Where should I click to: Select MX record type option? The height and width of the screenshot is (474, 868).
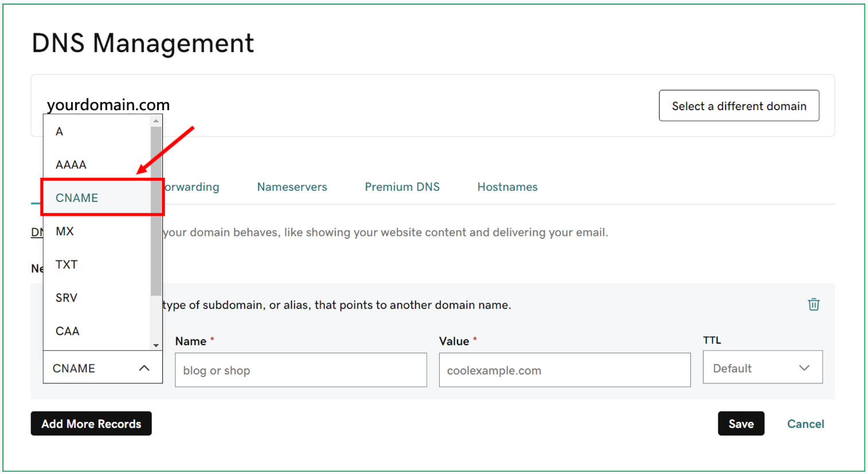(65, 231)
